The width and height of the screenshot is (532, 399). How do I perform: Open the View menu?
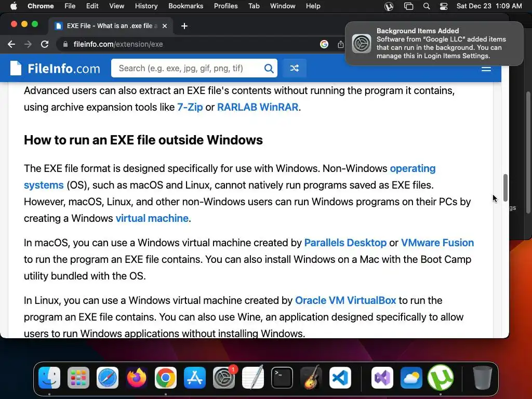coord(117,6)
